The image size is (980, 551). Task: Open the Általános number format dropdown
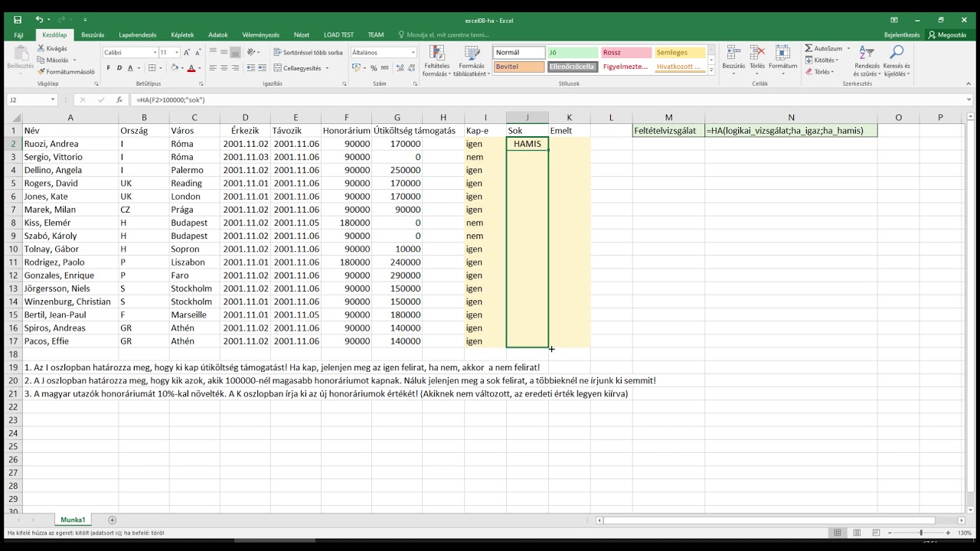(413, 53)
